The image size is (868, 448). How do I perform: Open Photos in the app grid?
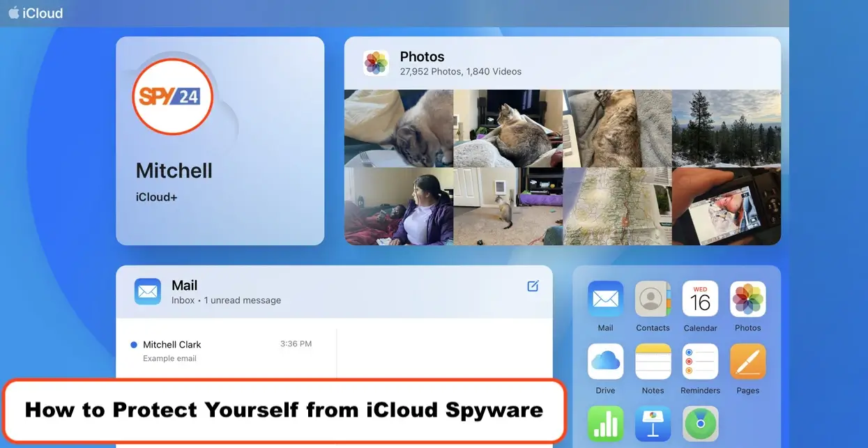[747, 299]
